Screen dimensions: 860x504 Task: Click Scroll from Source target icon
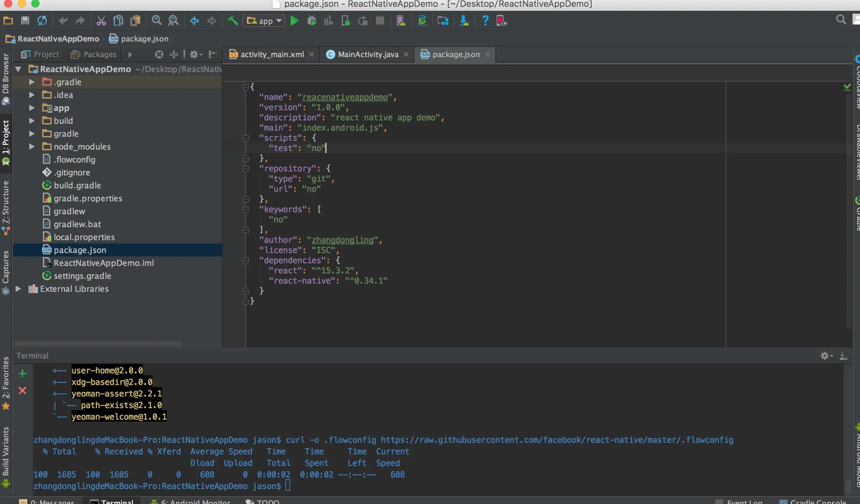click(x=159, y=54)
